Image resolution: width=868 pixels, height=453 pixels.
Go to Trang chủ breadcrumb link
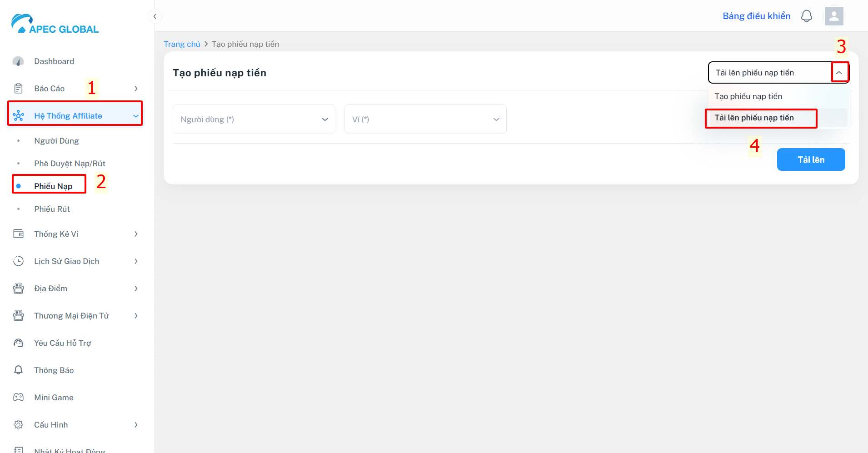[182, 44]
